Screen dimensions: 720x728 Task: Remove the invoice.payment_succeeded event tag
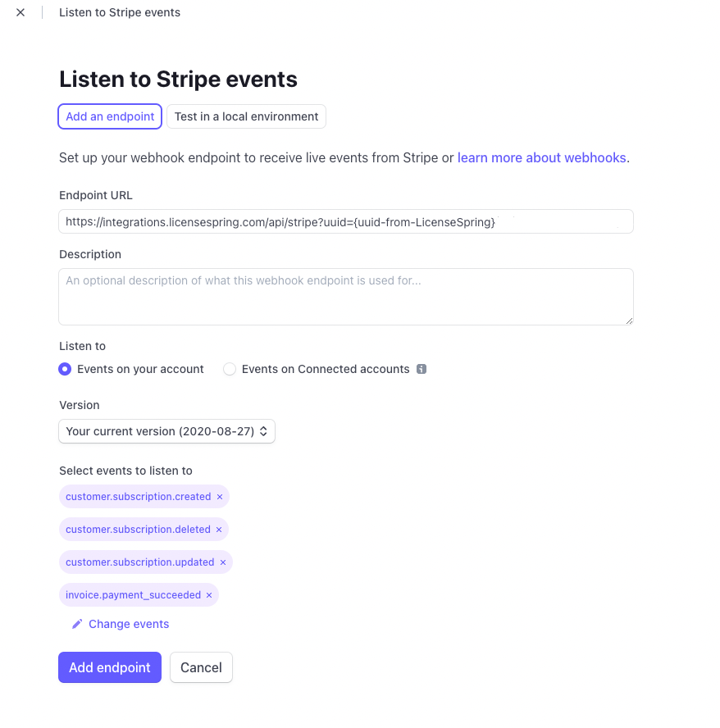point(208,594)
